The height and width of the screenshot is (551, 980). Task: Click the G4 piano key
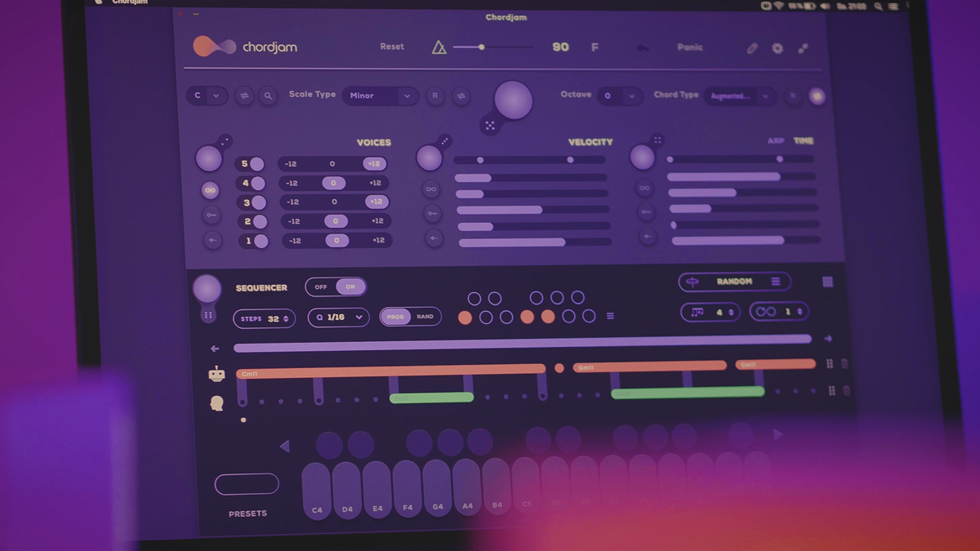point(437,488)
